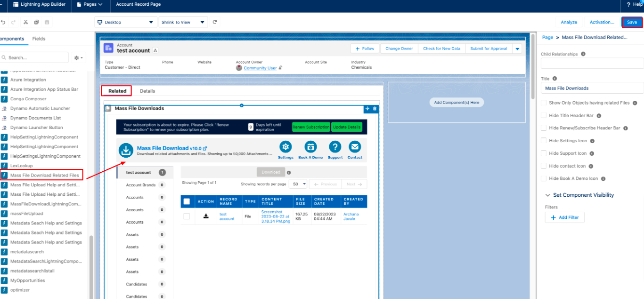Click Update Details button
644x299 pixels.
click(347, 127)
